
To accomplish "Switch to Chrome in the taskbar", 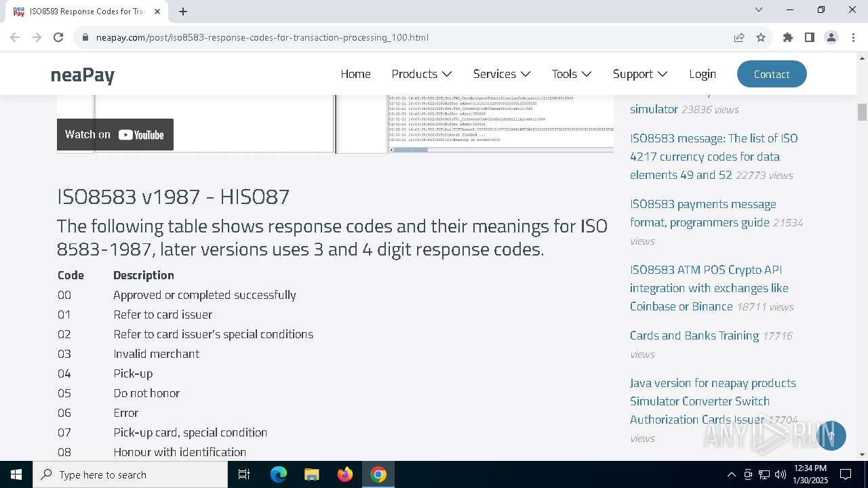I will tap(378, 474).
